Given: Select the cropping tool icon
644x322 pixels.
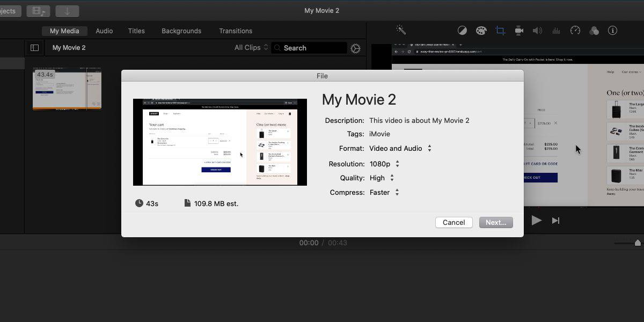Looking at the screenshot, I should pyautogui.click(x=500, y=31).
